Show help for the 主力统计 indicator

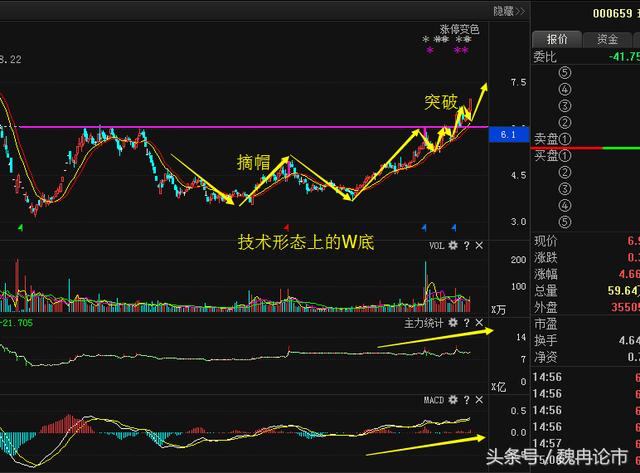pyautogui.click(x=466, y=324)
